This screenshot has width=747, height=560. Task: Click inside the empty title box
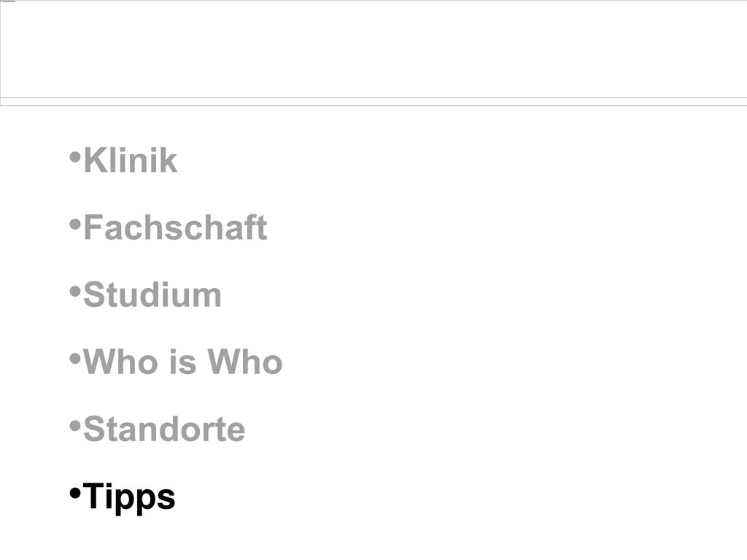click(x=373, y=49)
